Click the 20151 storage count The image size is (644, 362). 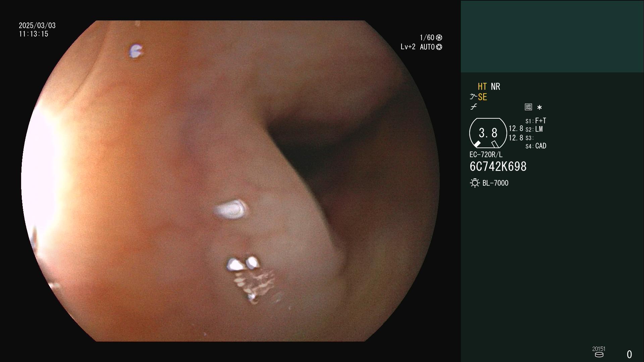[x=599, y=349]
